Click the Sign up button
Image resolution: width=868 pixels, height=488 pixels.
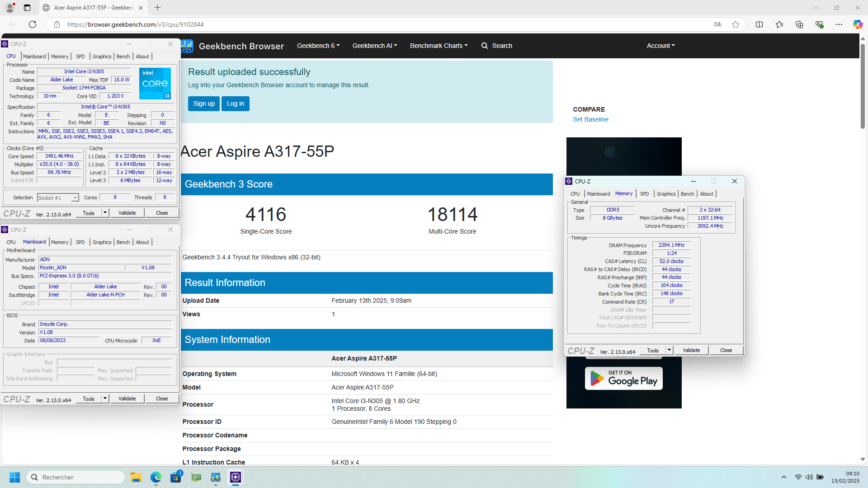[204, 103]
